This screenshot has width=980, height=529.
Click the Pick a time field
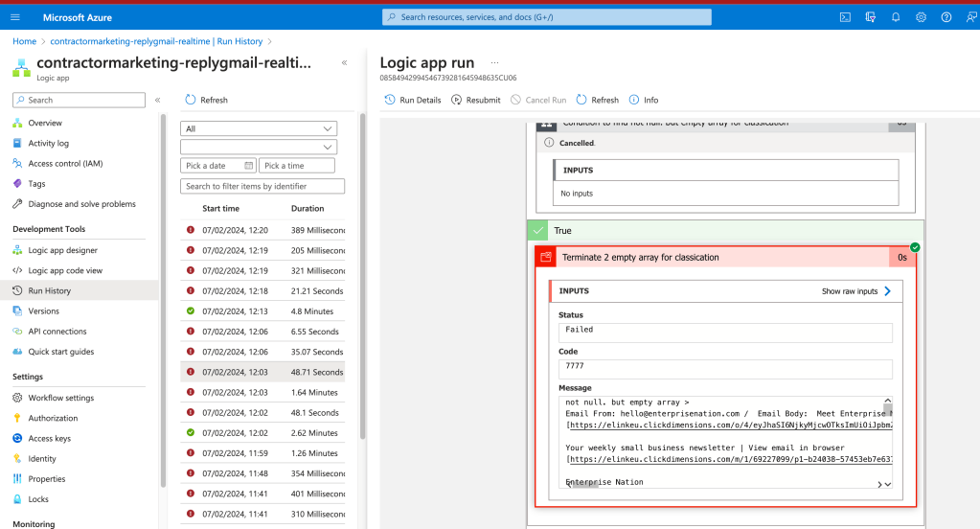pos(297,166)
